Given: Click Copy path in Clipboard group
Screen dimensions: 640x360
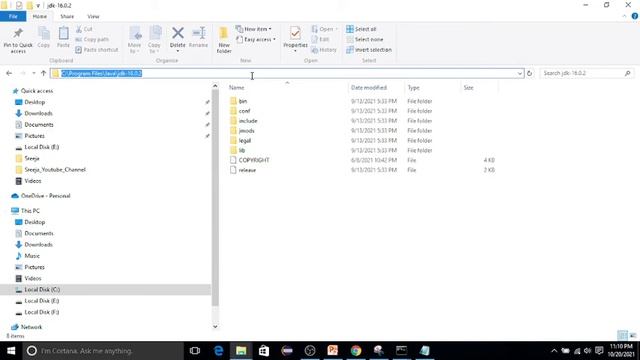Looking at the screenshot, I should (92, 39).
